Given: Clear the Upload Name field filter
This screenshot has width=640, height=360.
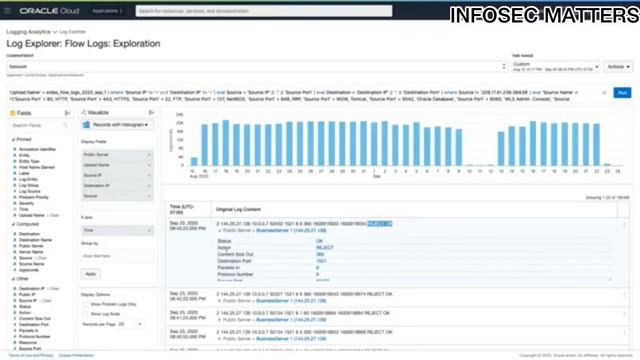Looking at the screenshot, I should (x=55, y=215).
